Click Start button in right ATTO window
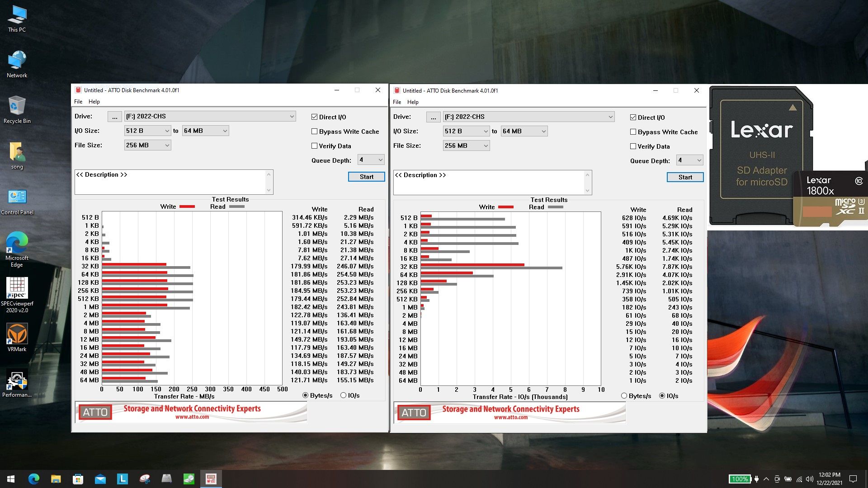This screenshot has width=868, height=488. pyautogui.click(x=685, y=177)
